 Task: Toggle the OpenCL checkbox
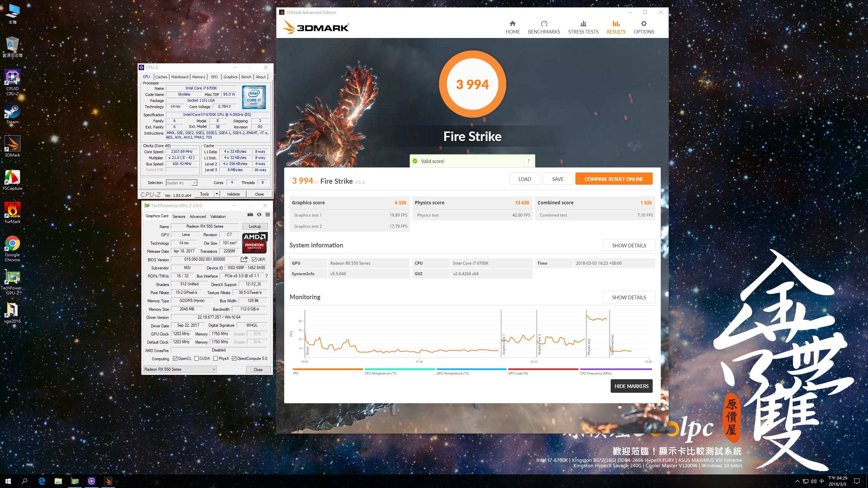tap(175, 359)
